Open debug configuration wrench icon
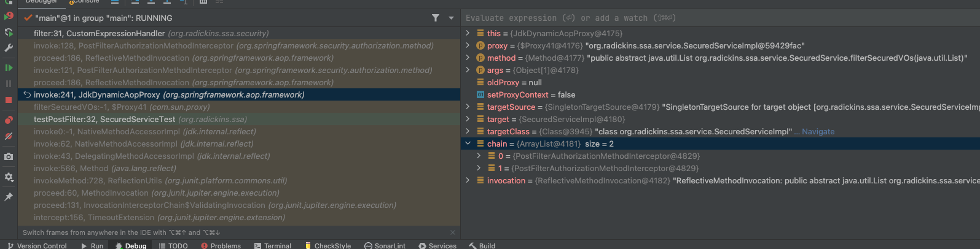This screenshot has height=249, width=980. point(9,48)
